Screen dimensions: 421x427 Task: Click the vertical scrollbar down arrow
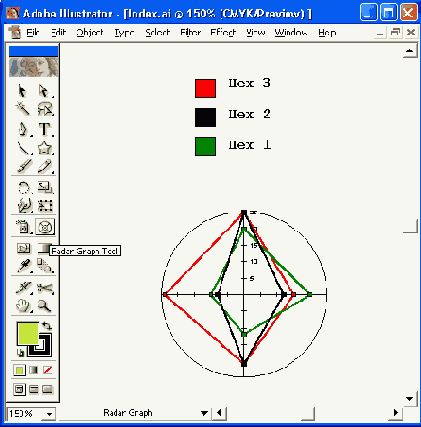409,399
